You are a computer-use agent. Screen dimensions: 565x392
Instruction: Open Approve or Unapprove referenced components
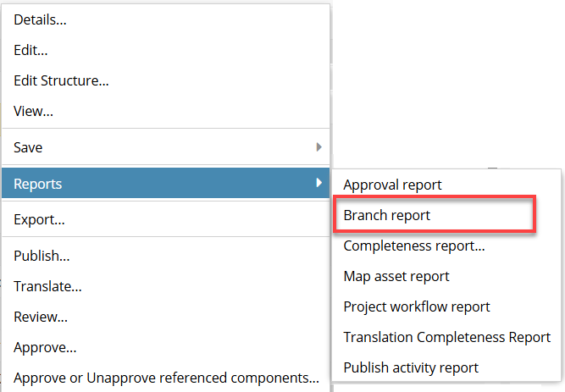(165, 378)
